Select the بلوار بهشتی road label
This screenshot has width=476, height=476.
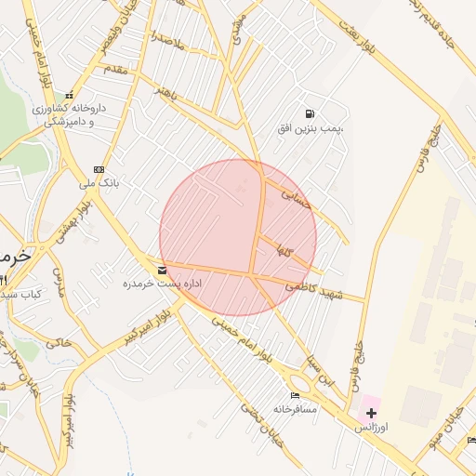point(73,220)
